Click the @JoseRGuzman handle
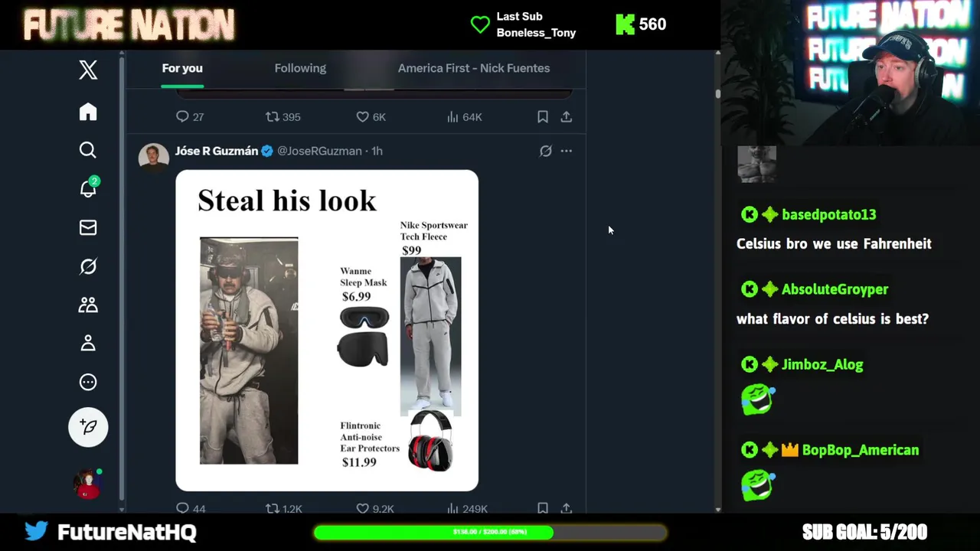Viewport: 980px width, 551px height. 319,151
